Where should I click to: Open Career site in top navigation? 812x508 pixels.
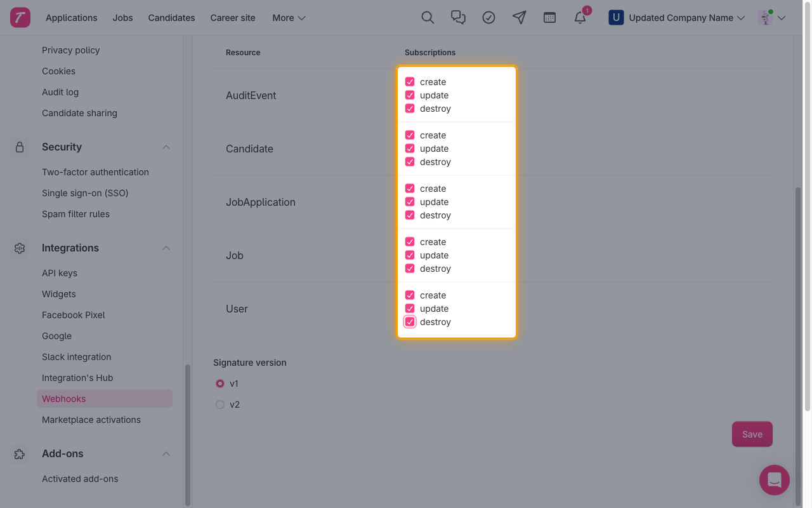click(x=233, y=18)
